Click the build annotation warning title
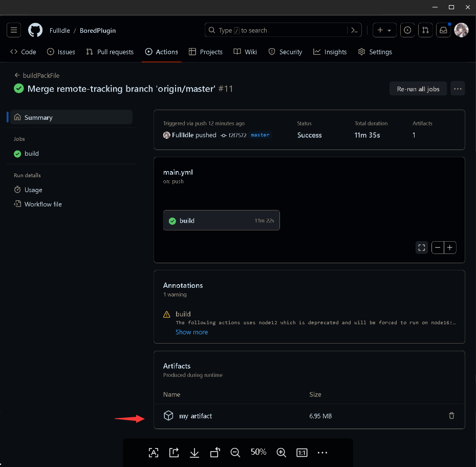Image resolution: width=476 pixels, height=467 pixels. [x=183, y=314]
